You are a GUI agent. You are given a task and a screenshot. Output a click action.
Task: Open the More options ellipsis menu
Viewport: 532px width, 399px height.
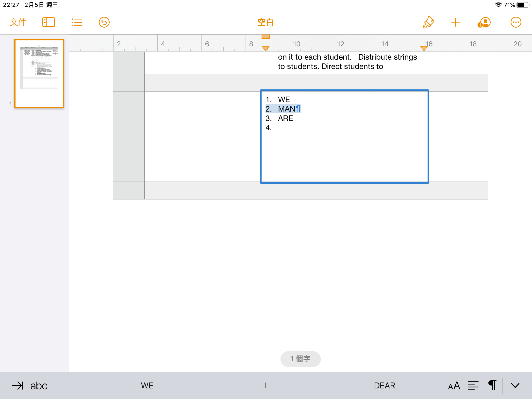(x=516, y=22)
